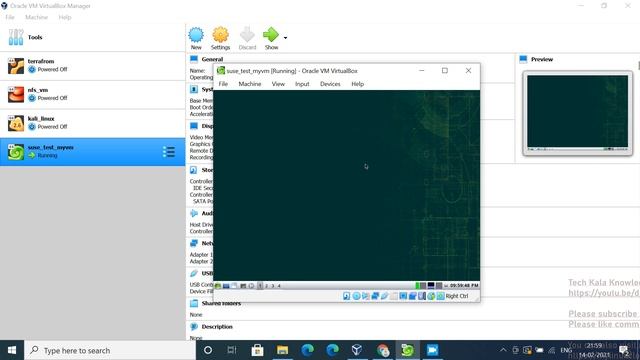Click shared folders indicator in VM status bar
This screenshot has height=360, width=640.
click(394, 296)
